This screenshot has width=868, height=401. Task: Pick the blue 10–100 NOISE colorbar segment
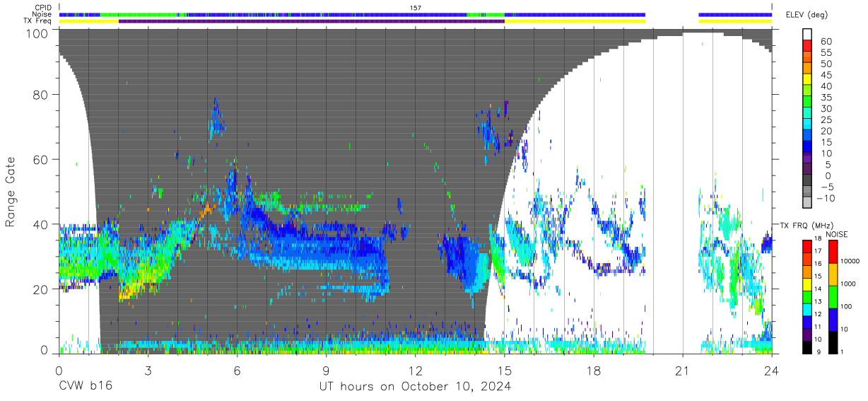(x=833, y=318)
